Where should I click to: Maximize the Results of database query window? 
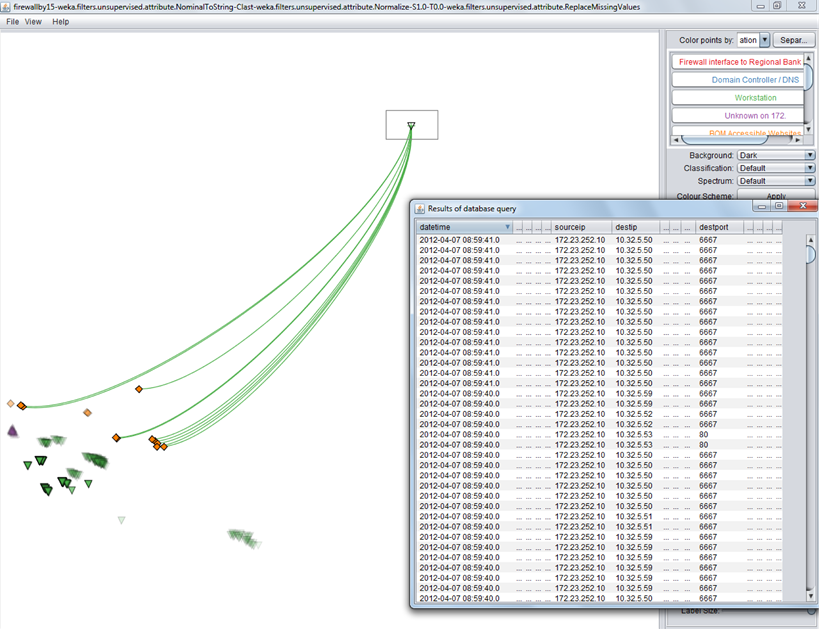click(x=779, y=206)
